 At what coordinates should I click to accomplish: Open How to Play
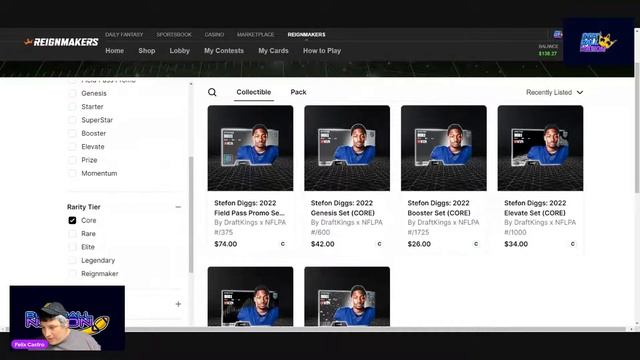click(322, 51)
